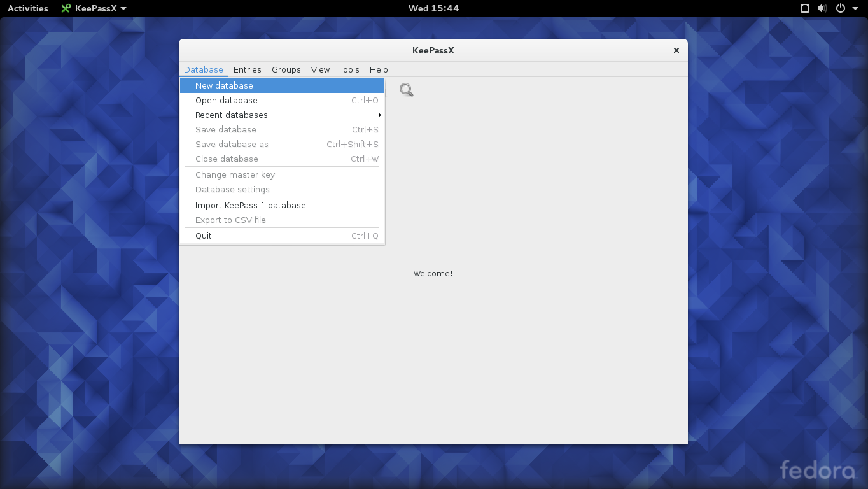Click the greyed Close database entry

coord(282,159)
